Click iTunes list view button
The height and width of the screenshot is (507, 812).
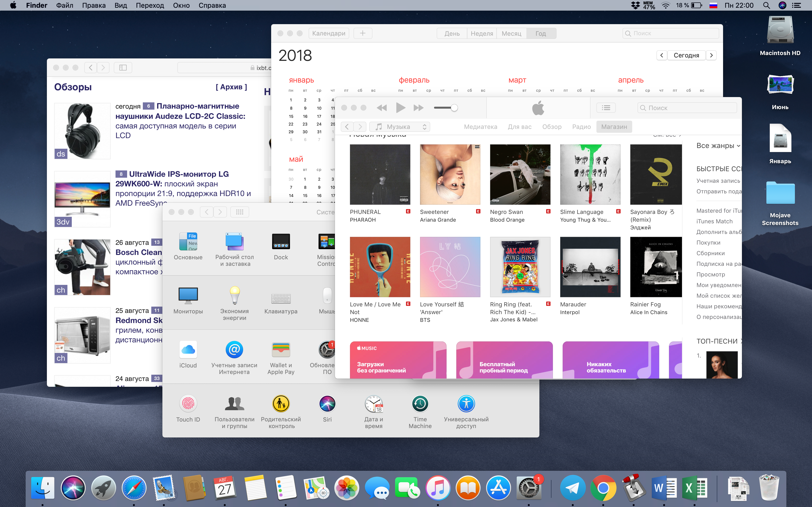606,108
